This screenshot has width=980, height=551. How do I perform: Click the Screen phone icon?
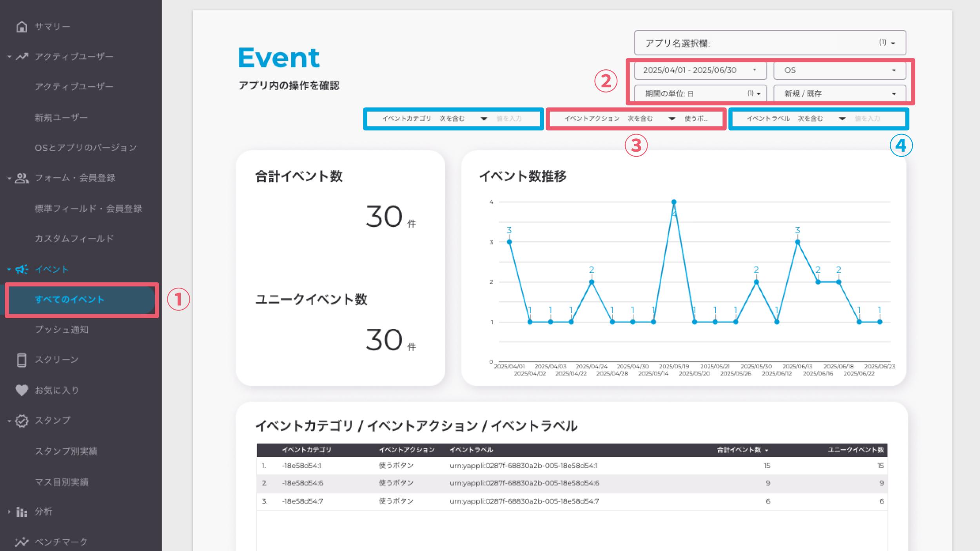(x=22, y=360)
